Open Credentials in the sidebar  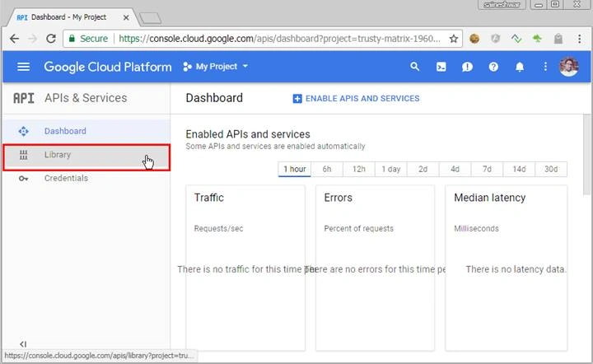click(x=86, y=178)
